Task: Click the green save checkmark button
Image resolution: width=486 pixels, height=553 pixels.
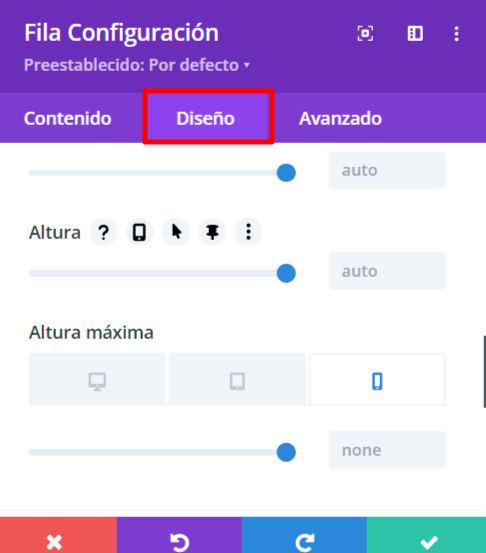Action: [x=426, y=535]
